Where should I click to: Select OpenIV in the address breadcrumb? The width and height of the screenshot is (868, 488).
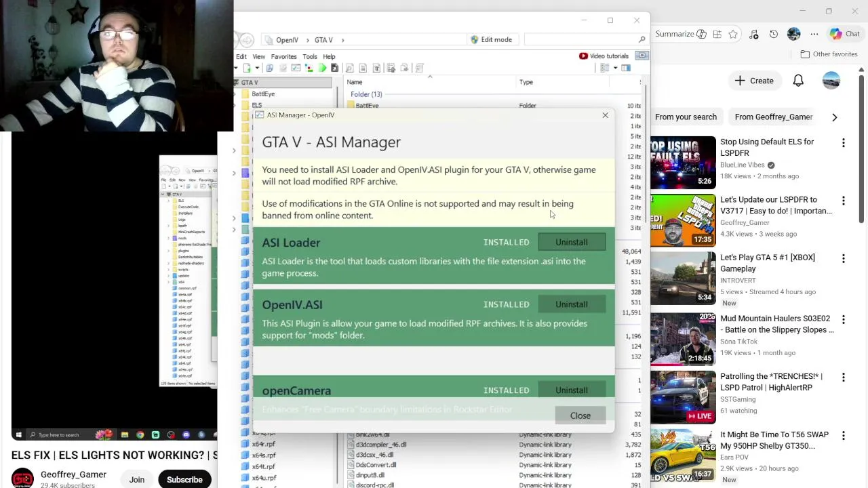tap(287, 40)
